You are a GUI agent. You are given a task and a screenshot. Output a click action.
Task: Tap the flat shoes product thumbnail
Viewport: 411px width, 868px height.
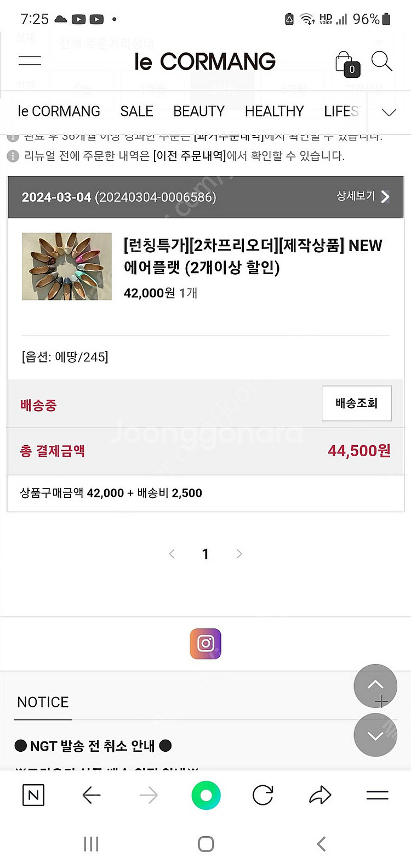tap(66, 266)
